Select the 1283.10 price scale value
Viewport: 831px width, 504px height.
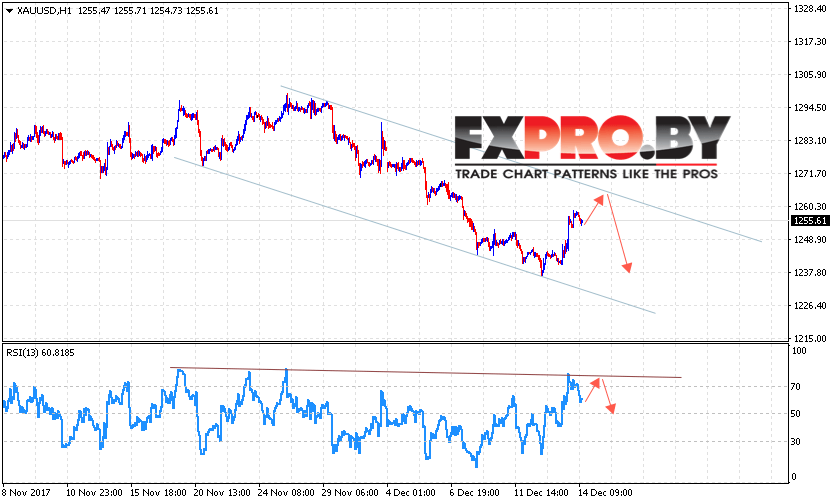click(810, 140)
